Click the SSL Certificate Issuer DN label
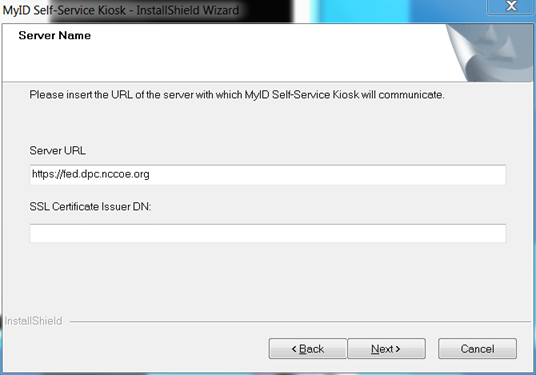 [90, 206]
